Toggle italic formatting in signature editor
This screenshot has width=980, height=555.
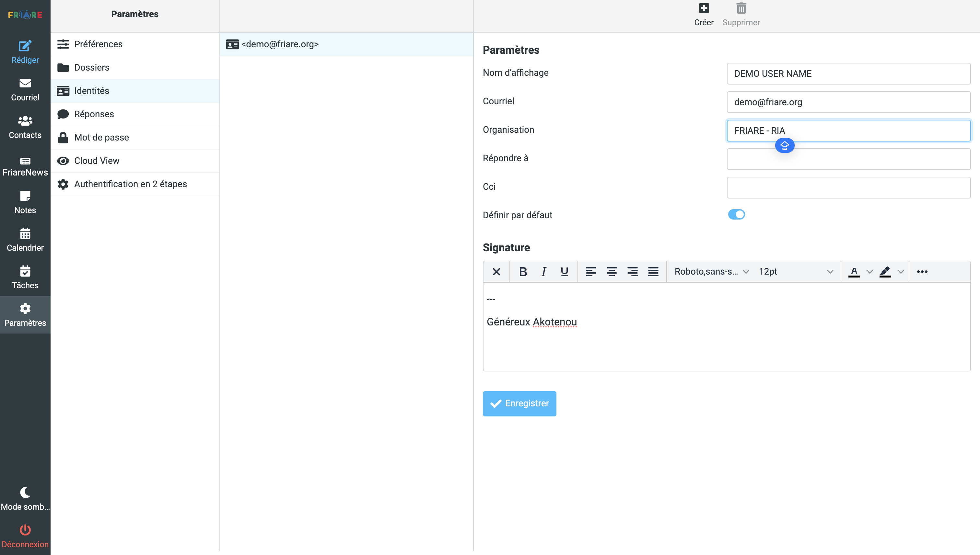coord(543,271)
